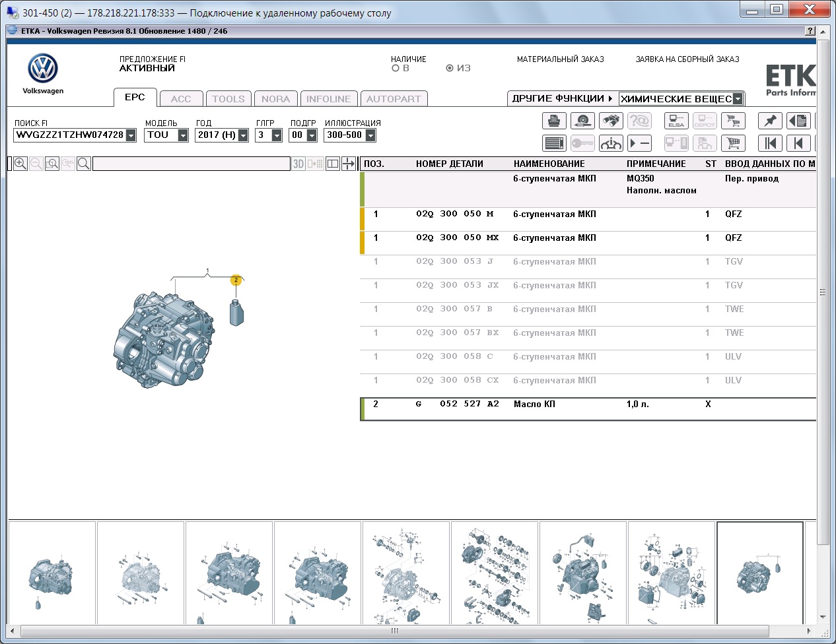
Task: Activate zoom-to-area selection tool
Action: (52, 164)
